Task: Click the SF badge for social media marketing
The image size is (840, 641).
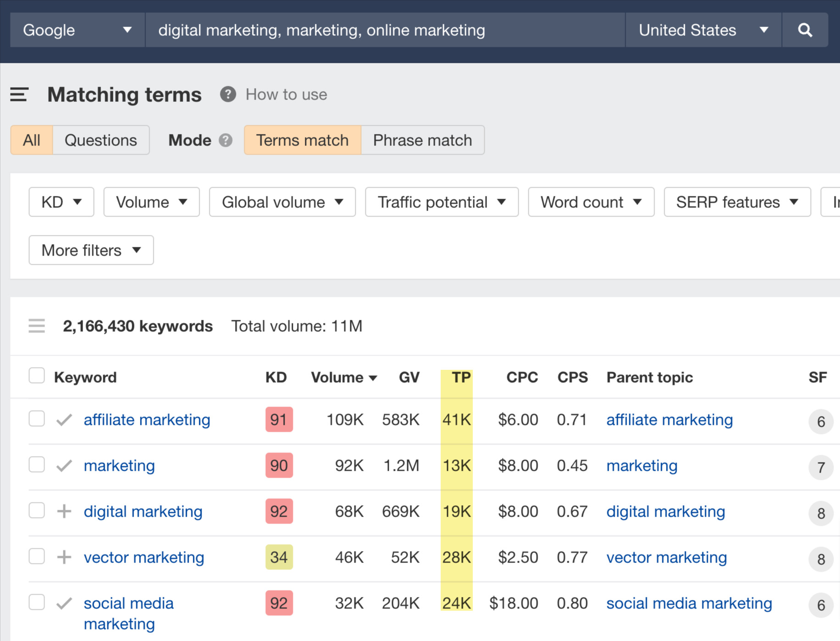Action: point(821,605)
